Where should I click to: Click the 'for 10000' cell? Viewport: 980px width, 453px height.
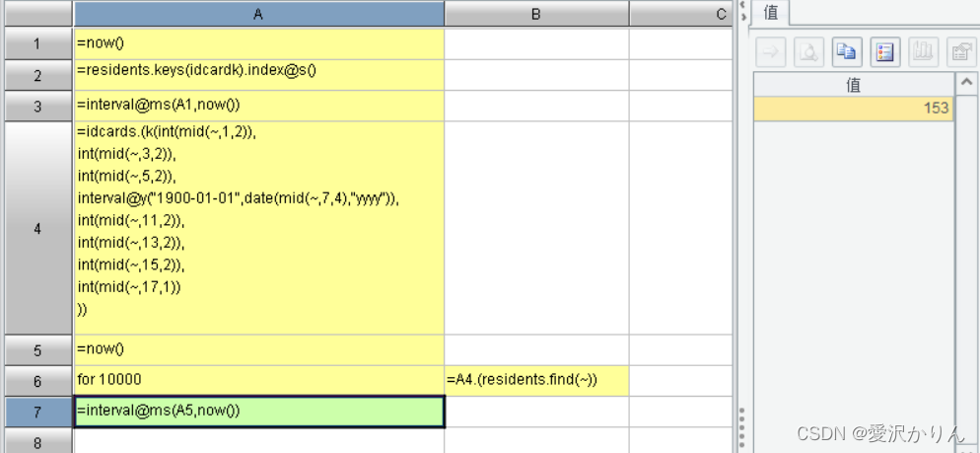[x=258, y=381]
